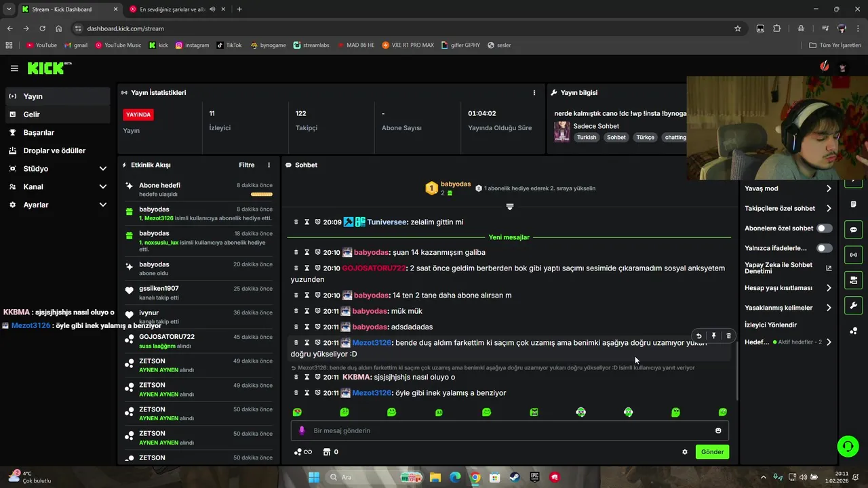Reply to the hovered Mezot3126 message
868x488 pixels.
click(x=698, y=335)
